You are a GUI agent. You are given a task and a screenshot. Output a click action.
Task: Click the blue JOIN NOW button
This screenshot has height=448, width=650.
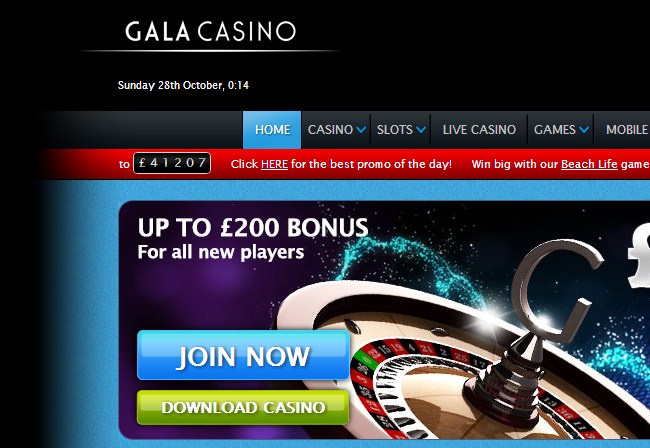pyautogui.click(x=243, y=355)
